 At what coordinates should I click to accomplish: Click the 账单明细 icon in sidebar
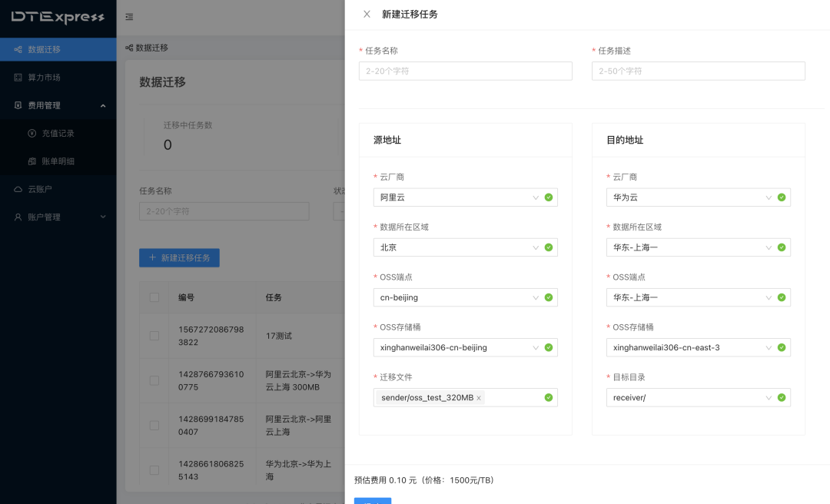32,161
